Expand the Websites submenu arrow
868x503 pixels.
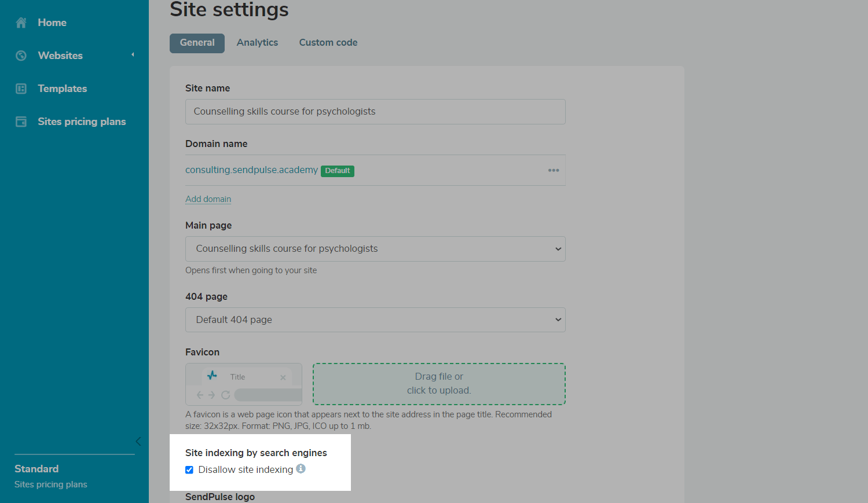pyautogui.click(x=133, y=55)
